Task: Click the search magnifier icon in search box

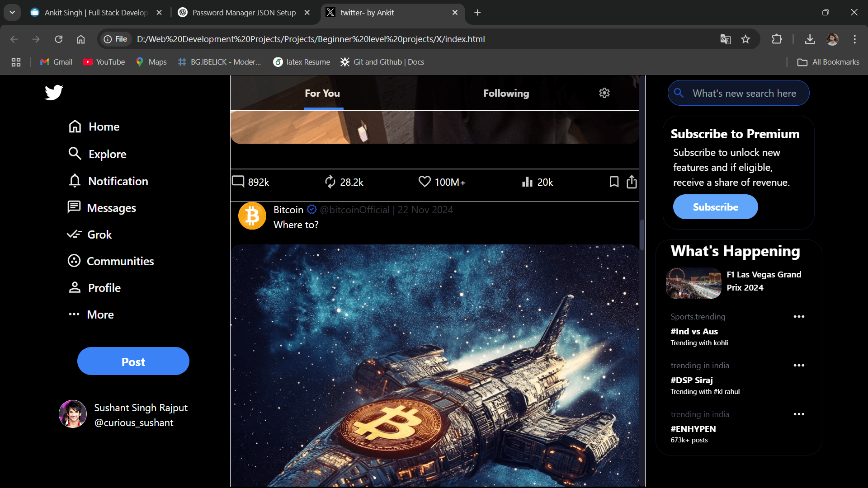Action: click(x=679, y=93)
